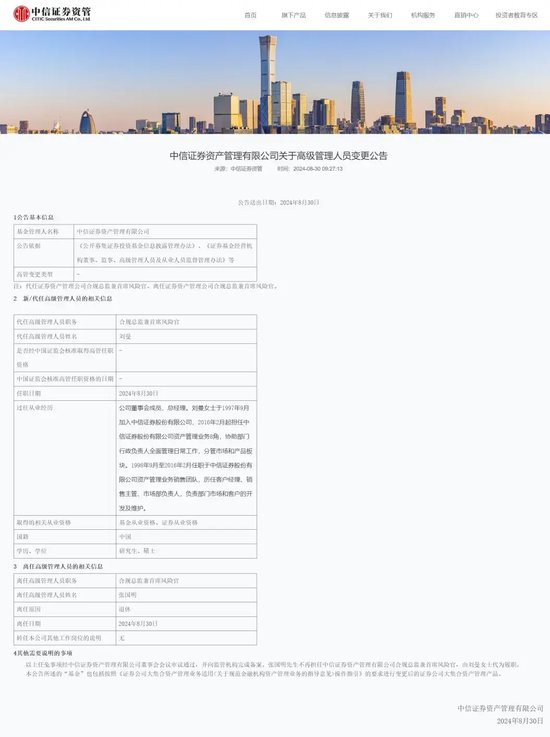Click the signature 中信证券资产管理有限公司 at page bottom
The width and height of the screenshot is (550, 737).
pos(500,708)
